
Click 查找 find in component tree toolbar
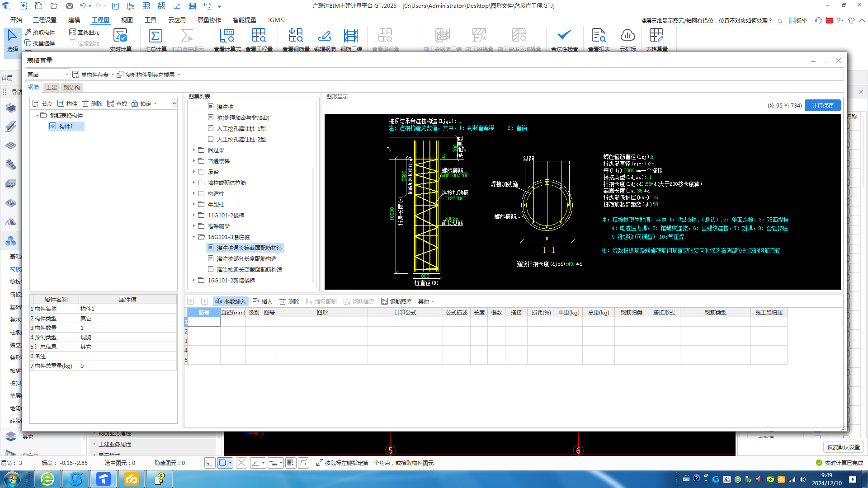click(117, 103)
